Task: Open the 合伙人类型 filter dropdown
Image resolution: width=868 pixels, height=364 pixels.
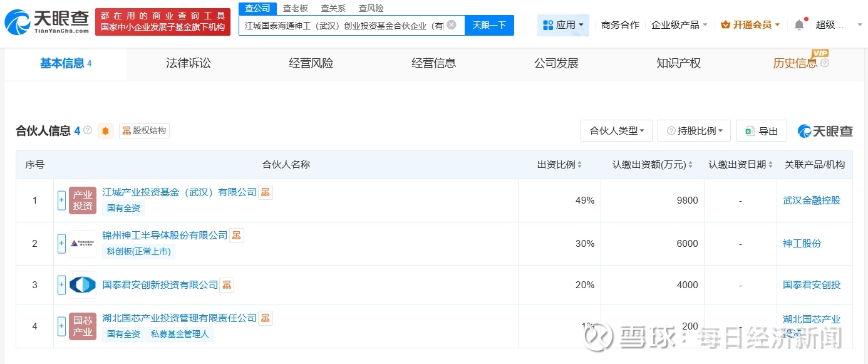Action: click(x=616, y=131)
